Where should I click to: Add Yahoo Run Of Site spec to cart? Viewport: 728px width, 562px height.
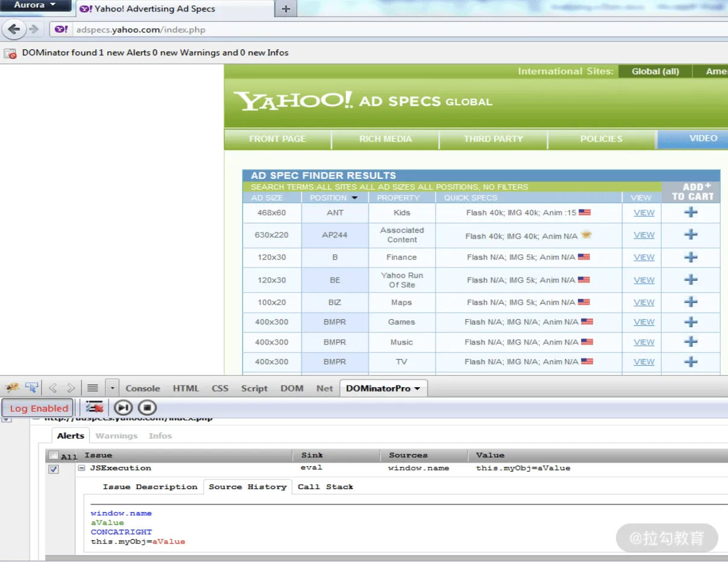[x=691, y=279]
